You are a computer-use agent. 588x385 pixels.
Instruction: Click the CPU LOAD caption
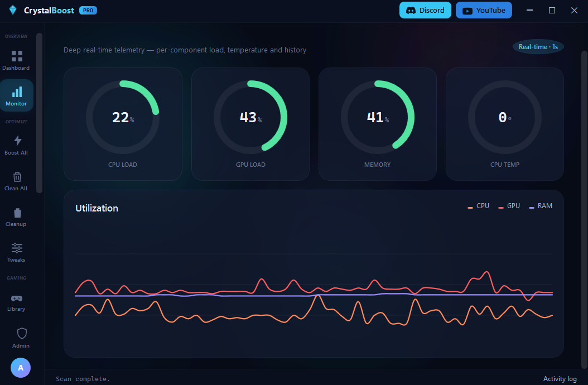click(123, 165)
